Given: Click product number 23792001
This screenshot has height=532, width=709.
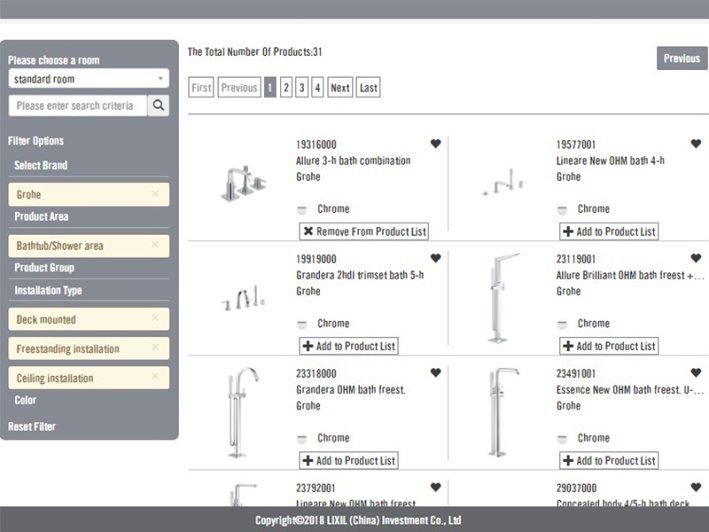Looking at the screenshot, I should (x=316, y=488).
